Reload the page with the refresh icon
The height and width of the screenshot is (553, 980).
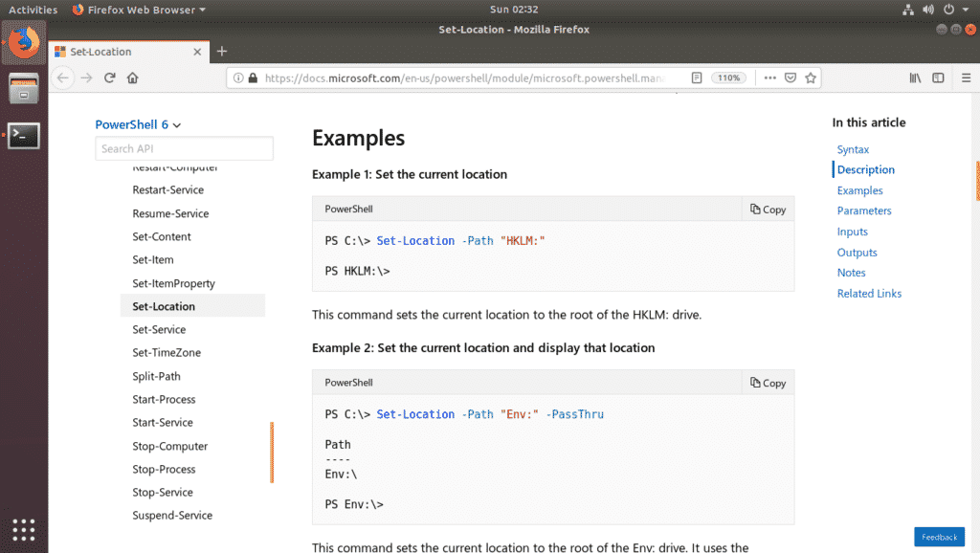[x=109, y=77]
